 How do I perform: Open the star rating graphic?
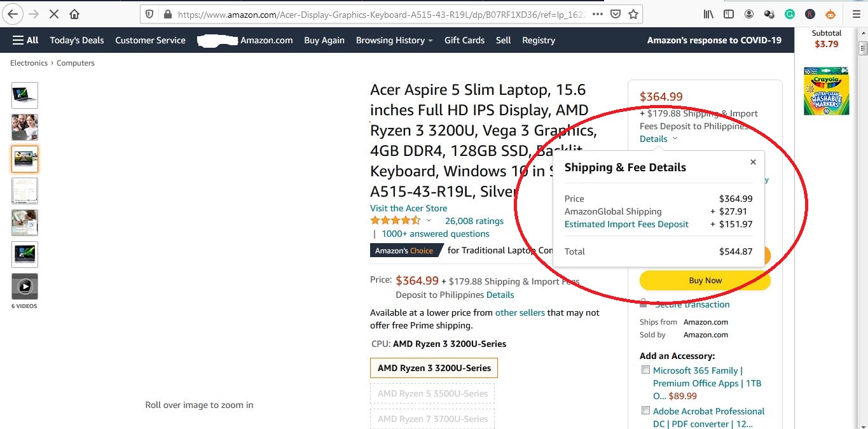(396, 221)
